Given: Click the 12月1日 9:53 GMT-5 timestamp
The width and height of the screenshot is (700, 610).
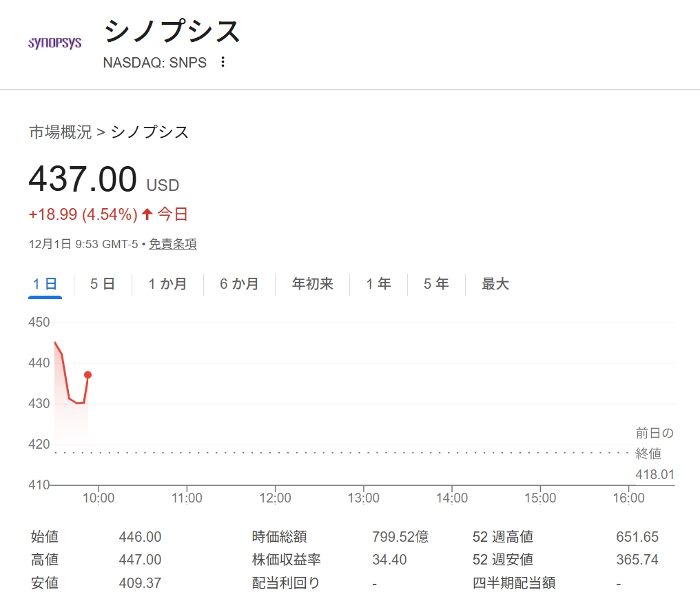Looking at the screenshot, I should pos(83,244).
